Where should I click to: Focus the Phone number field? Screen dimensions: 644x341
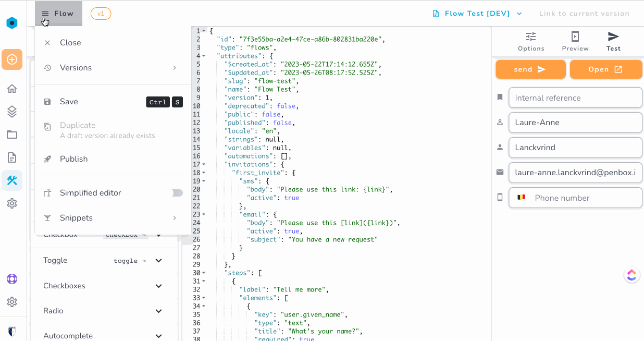575,198
